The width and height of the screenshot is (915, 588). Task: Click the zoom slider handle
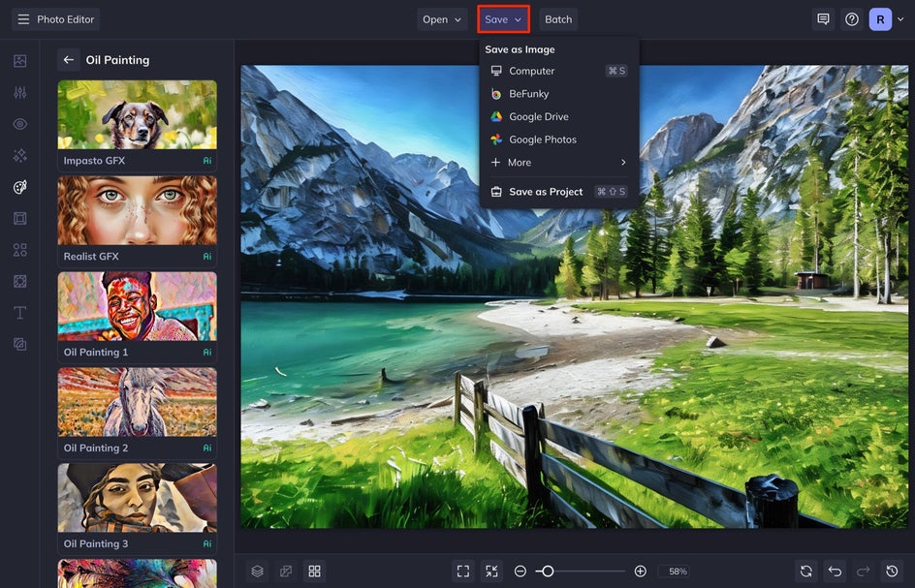click(548, 572)
